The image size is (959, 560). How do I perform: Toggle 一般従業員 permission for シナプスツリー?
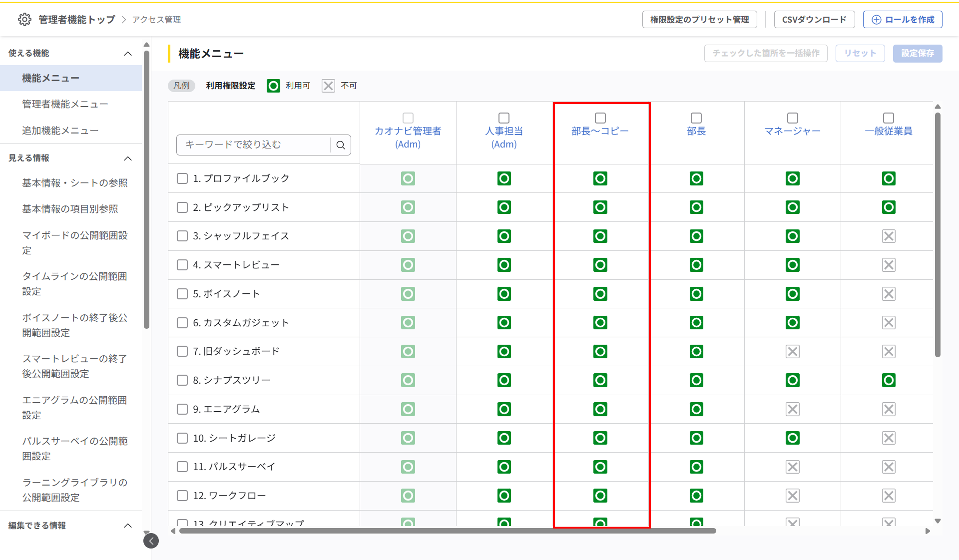889,380
